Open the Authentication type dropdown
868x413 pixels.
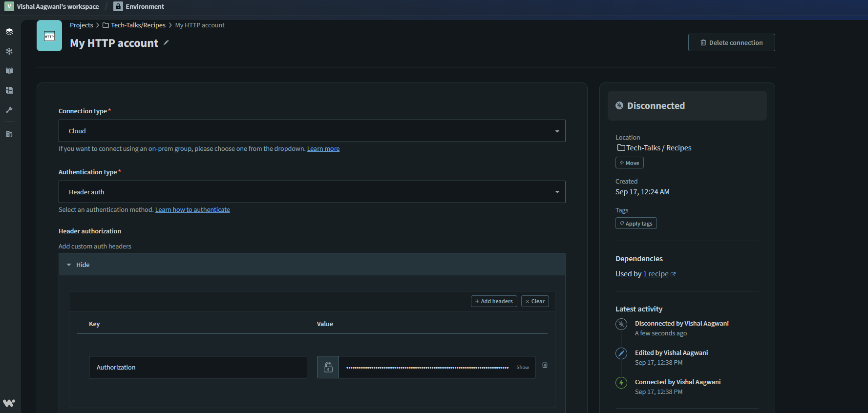point(312,192)
